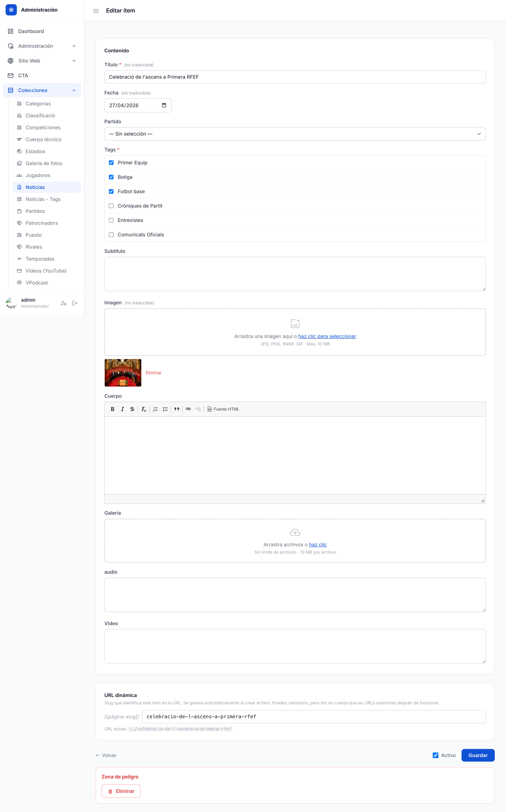Open the date picker calendar icon
Screen dimensions: 506x812
pos(164,105)
